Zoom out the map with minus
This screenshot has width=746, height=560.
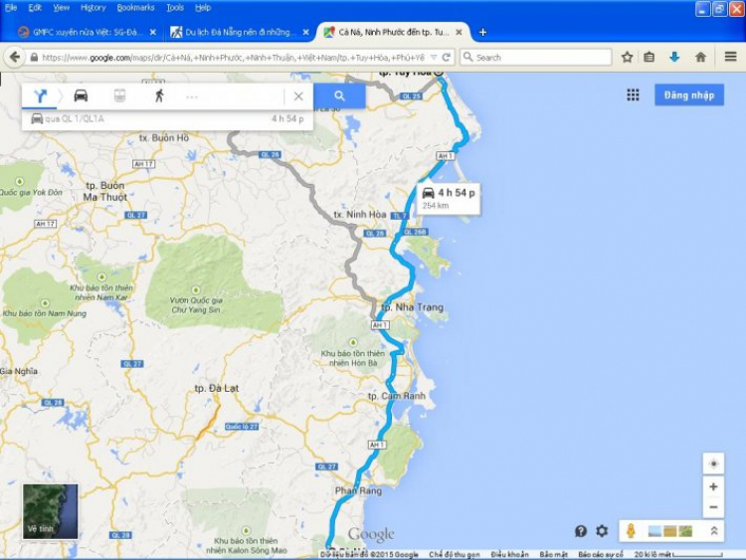point(713,507)
